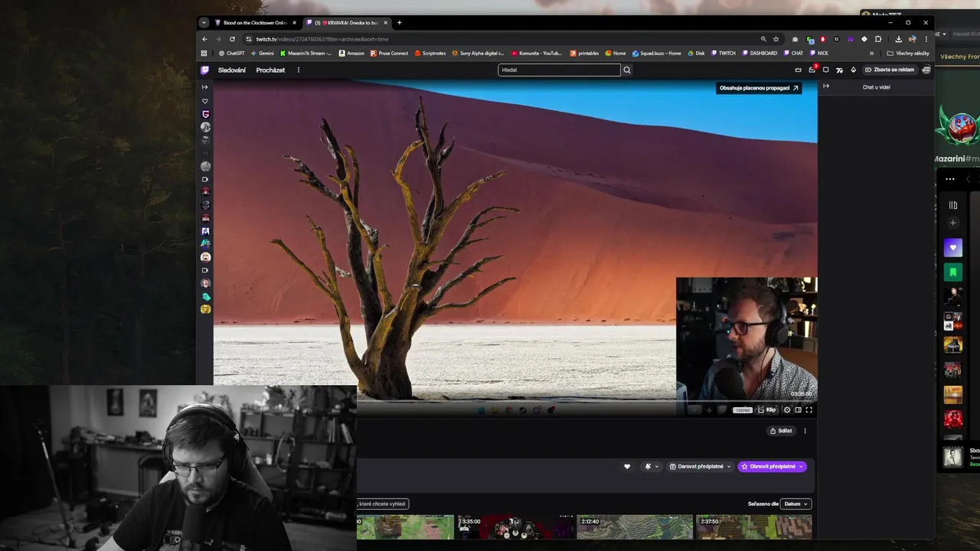Open DASHBOARD bookmark
This screenshot has height=551, width=980.
[759, 54]
